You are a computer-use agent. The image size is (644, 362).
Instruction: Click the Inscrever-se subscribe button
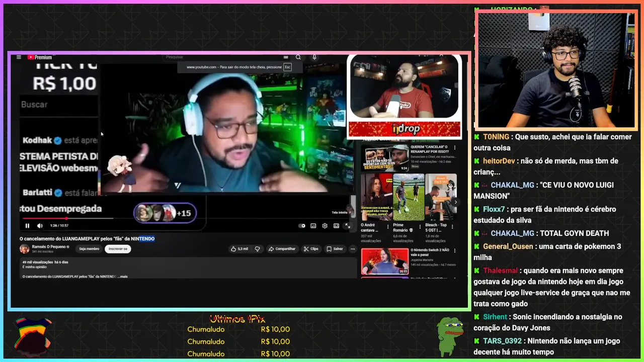click(118, 249)
